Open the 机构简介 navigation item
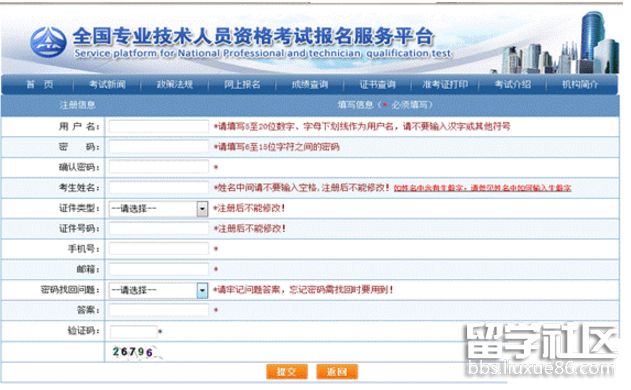The image size is (631, 390). coord(580,85)
